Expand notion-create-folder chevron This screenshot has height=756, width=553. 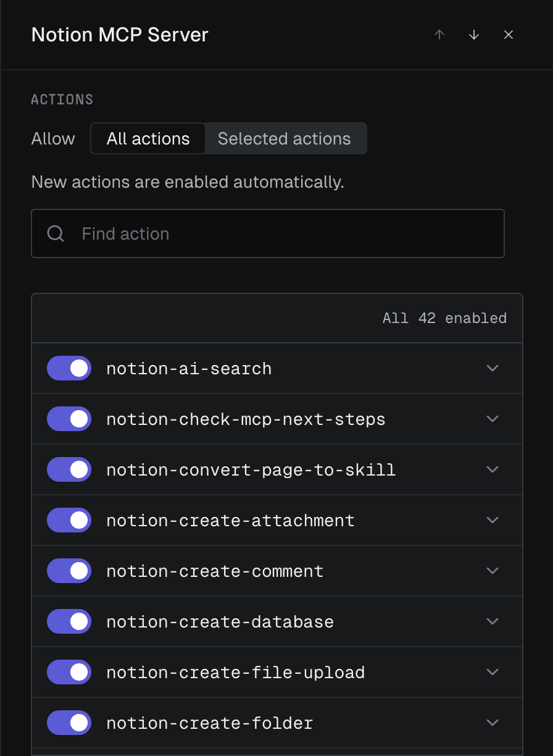(x=492, y=723)
